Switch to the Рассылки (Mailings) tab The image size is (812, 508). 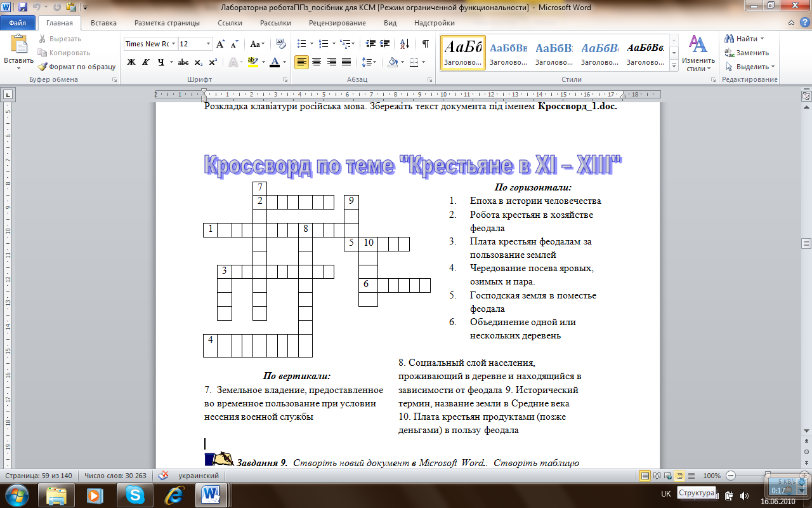coord(275,23)
